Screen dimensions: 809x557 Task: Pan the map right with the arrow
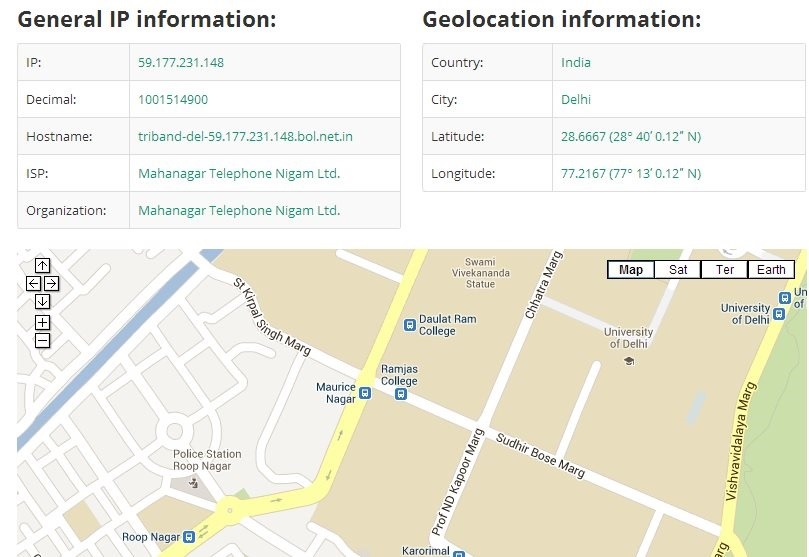pyautogui.click(x=51, y=283)
